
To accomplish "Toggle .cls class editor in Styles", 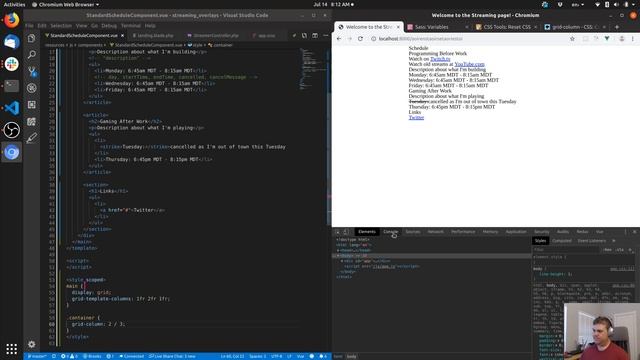I will 620,250.
